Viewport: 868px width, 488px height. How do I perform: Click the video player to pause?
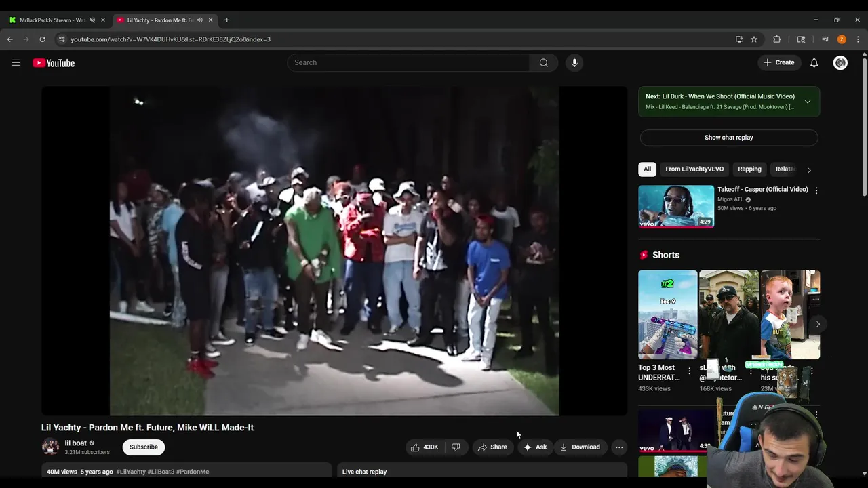334,250
